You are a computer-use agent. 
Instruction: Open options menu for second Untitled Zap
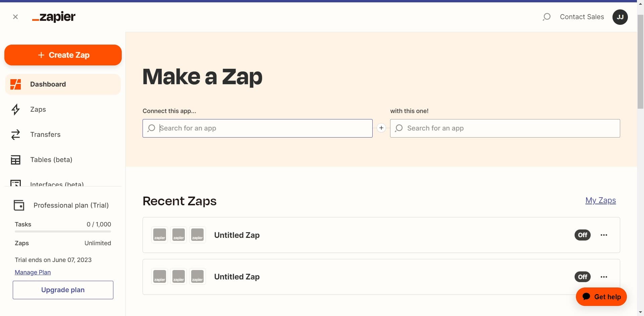(604, 277)
